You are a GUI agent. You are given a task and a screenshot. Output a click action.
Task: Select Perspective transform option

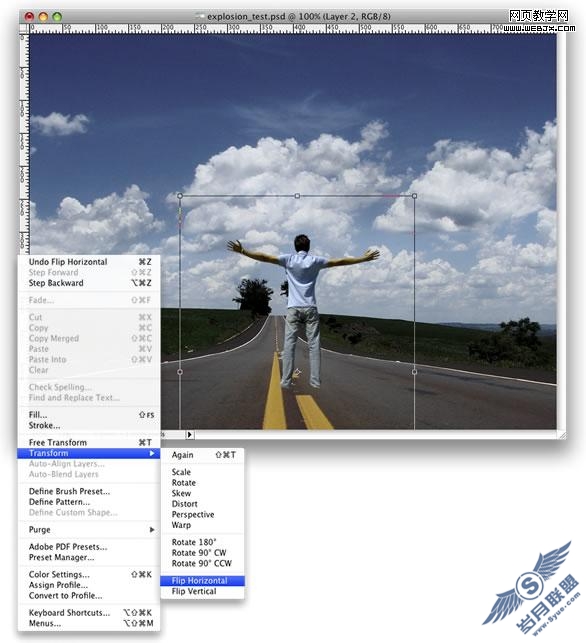coord(203,514)
